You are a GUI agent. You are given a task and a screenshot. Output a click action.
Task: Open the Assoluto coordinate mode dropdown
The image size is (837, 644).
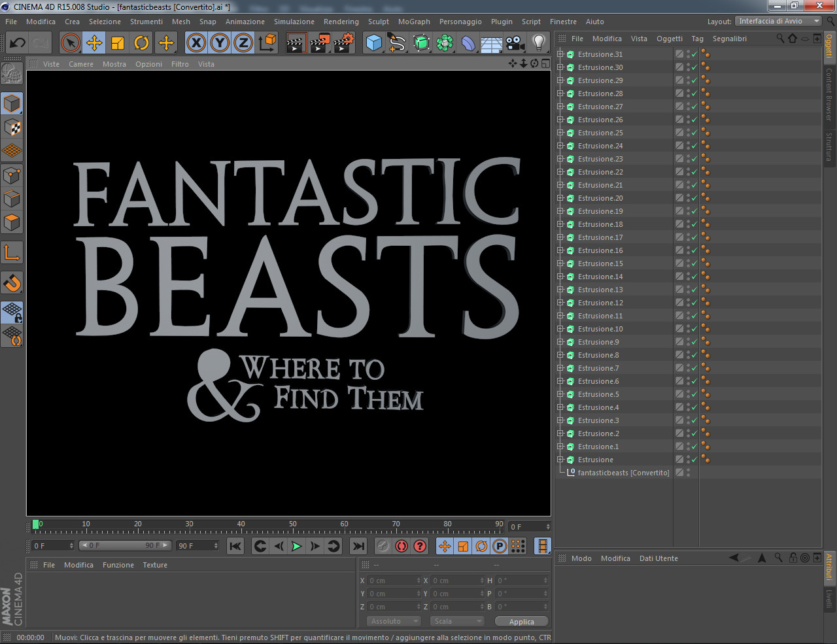394,621
